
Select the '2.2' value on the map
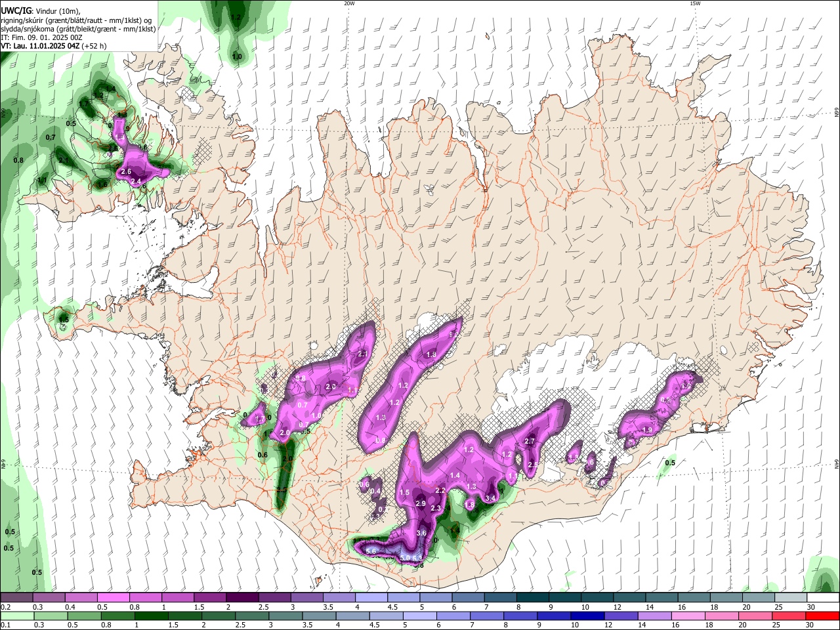coord(440,490)
